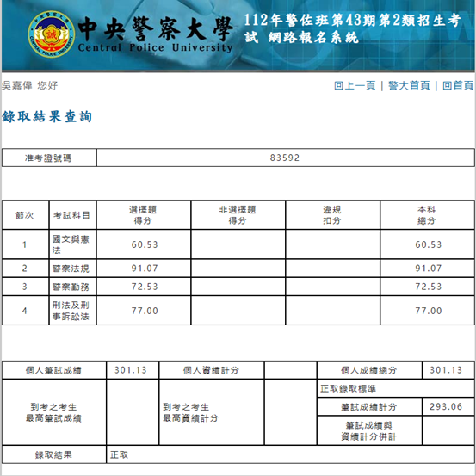Click the 正取錄取標準 label
The width and height of the screenshot is (476, 476).
coord(349,388)
